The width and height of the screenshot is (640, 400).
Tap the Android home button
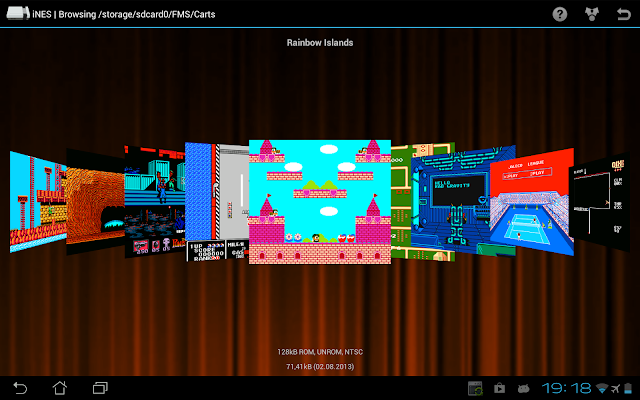click(x=60, y=388)
